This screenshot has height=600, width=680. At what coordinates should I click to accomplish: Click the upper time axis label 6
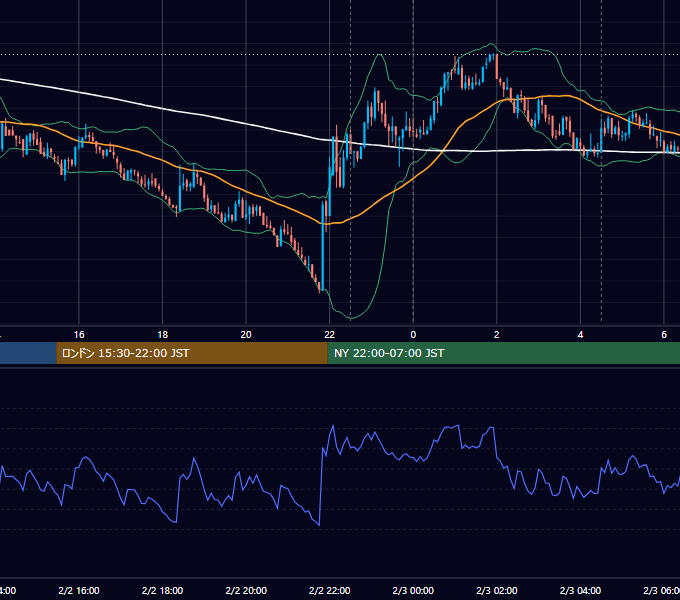[x=664, y=335]
